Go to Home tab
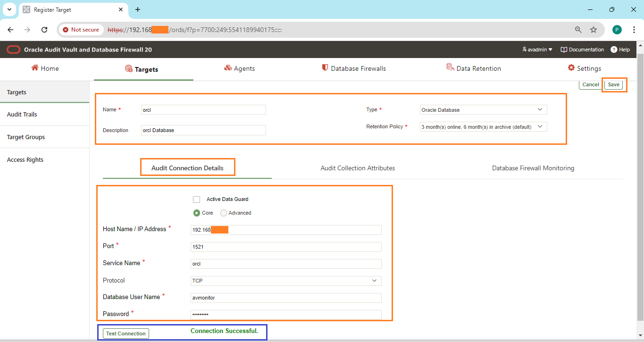 [x=45, y=68]
